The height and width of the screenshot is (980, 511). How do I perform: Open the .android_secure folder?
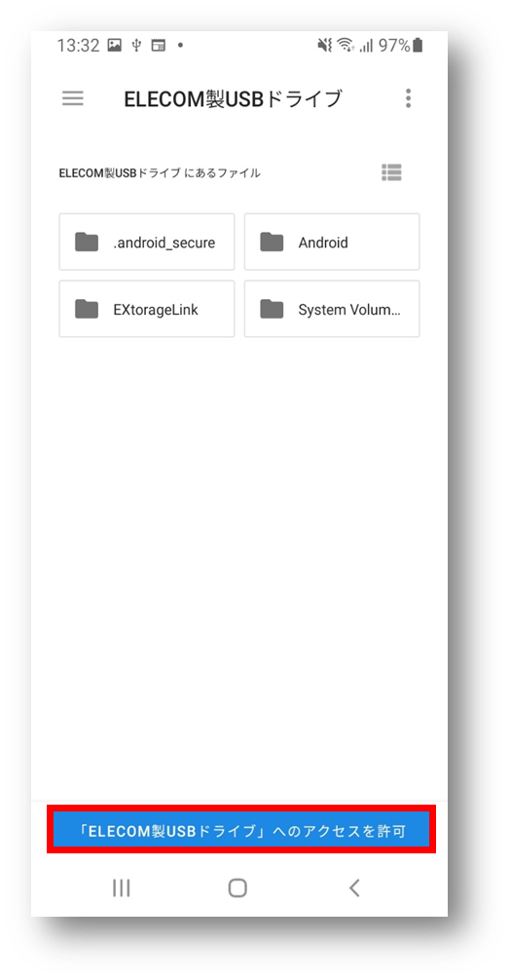point(147,242)
